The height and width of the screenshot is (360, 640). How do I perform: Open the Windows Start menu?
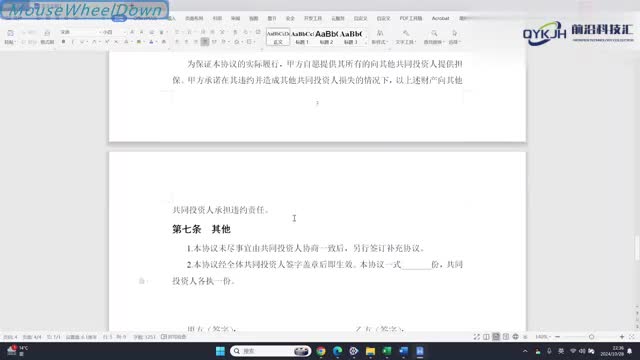coord(220,351)
